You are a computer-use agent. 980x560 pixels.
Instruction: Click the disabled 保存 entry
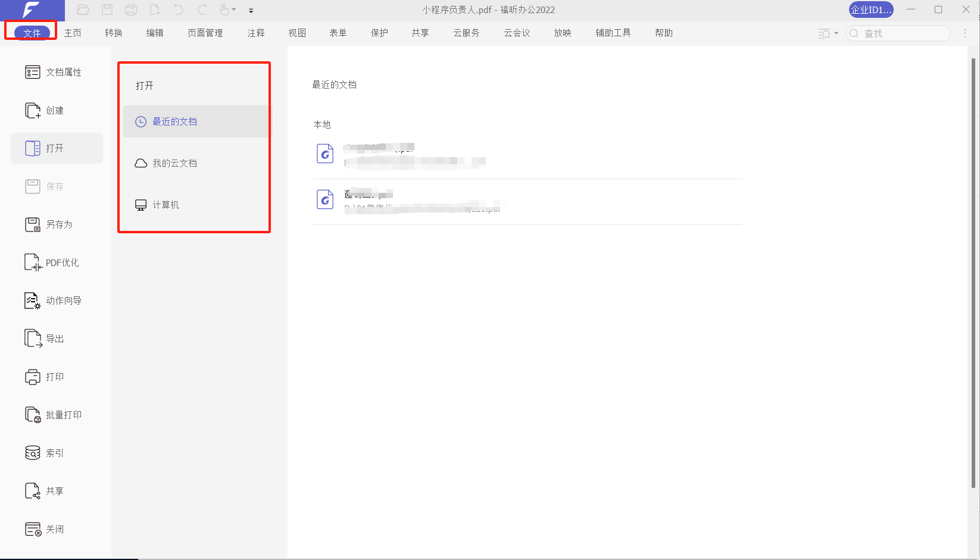(57, 186)
